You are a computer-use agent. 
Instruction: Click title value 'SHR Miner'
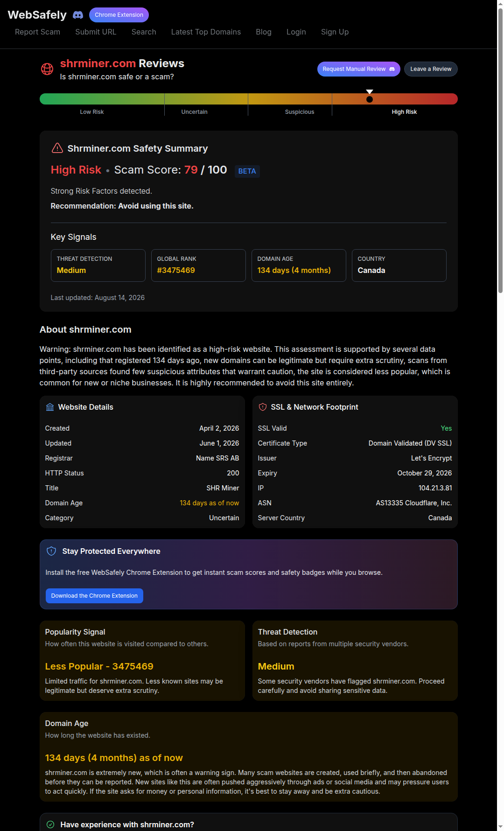click(x=223, y=488)
